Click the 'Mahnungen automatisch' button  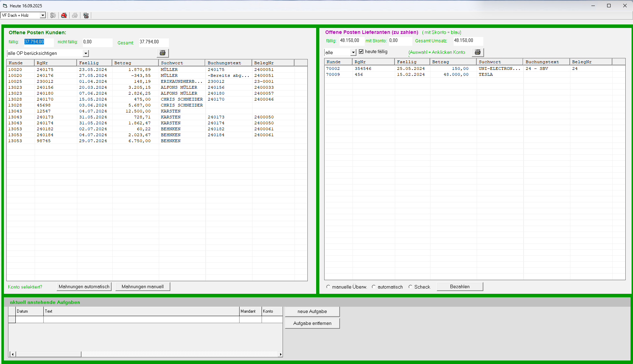click(x=84, y=286)
